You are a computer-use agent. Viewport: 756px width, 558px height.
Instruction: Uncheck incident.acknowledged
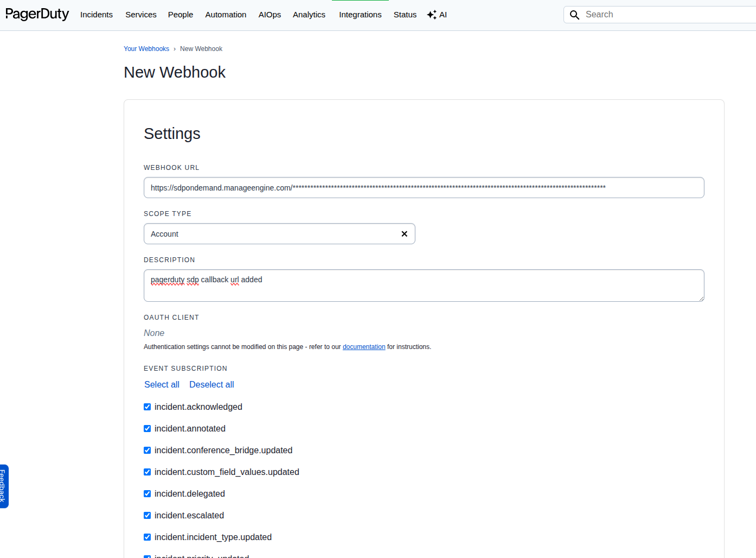click(147, 407)
